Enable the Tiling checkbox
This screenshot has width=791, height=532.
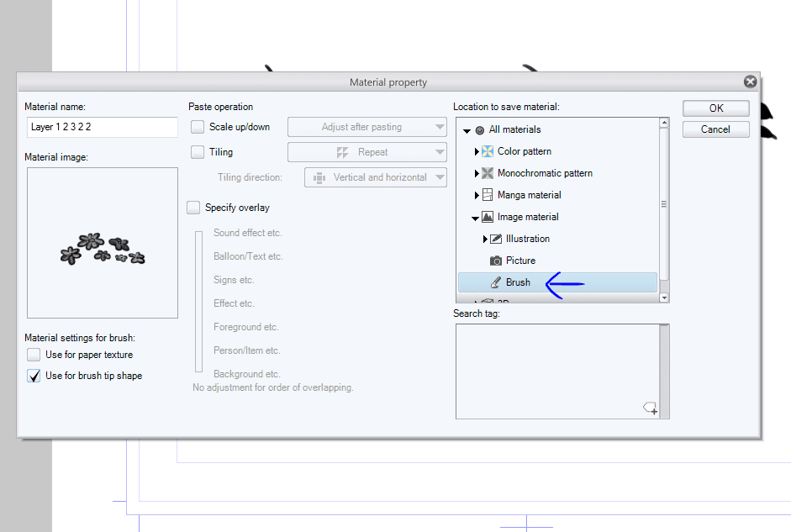(198, 152)
